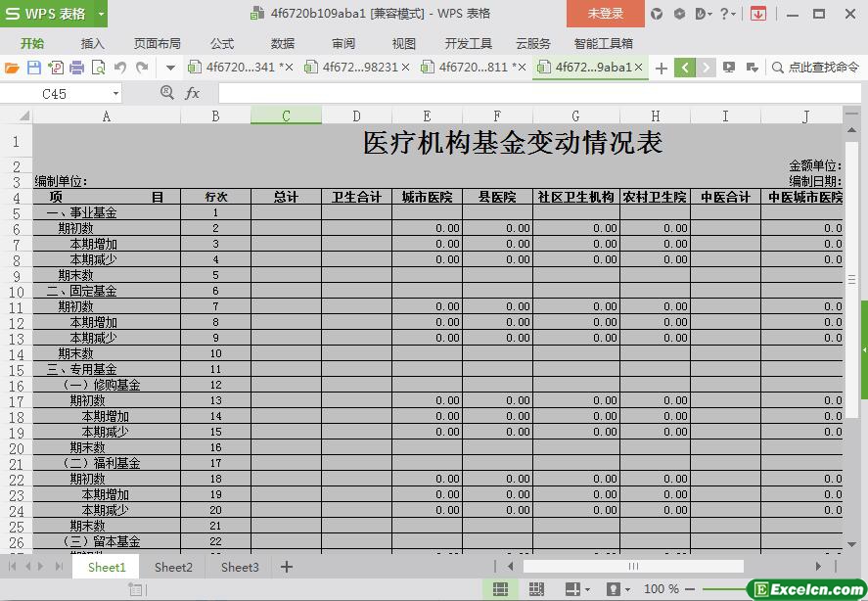
Task: Click the 总计 header cell
Action: pos(286,197)
